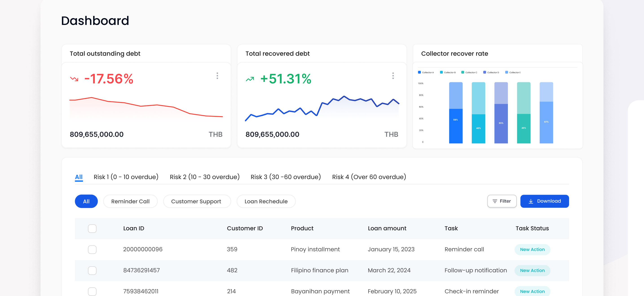Select the Reminder Call filter pill
The image size is (644, 296).
click(130, 201)
